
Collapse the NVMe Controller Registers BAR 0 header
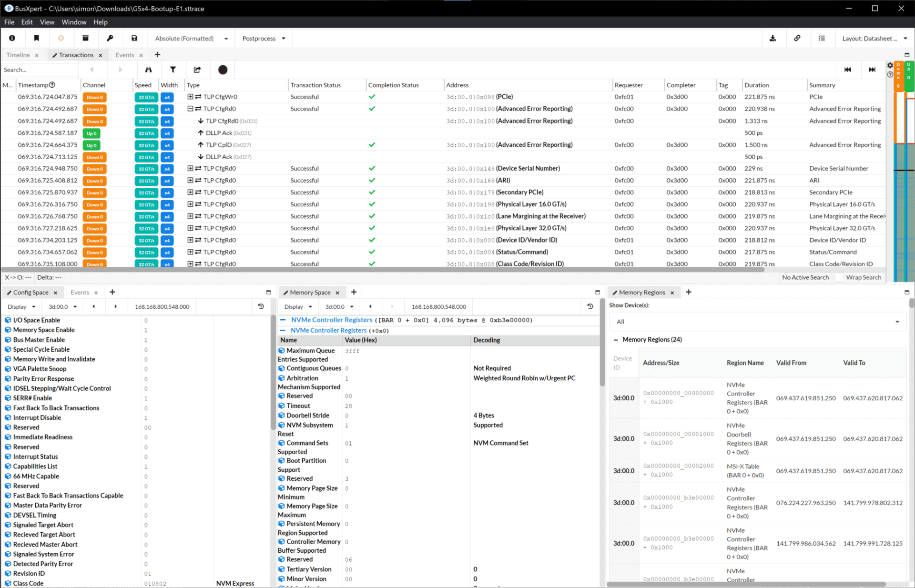pyautogui.click(x=283, y=320)
